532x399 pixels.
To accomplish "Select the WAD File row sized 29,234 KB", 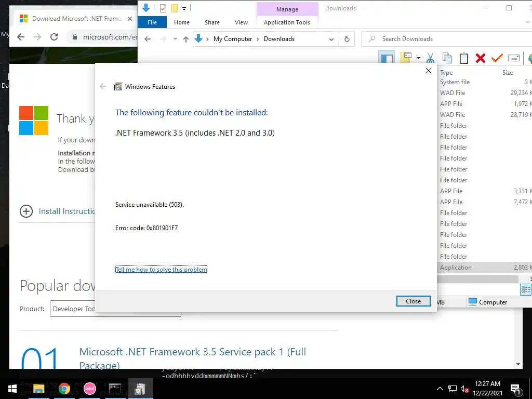I will [x=485, y=93].
